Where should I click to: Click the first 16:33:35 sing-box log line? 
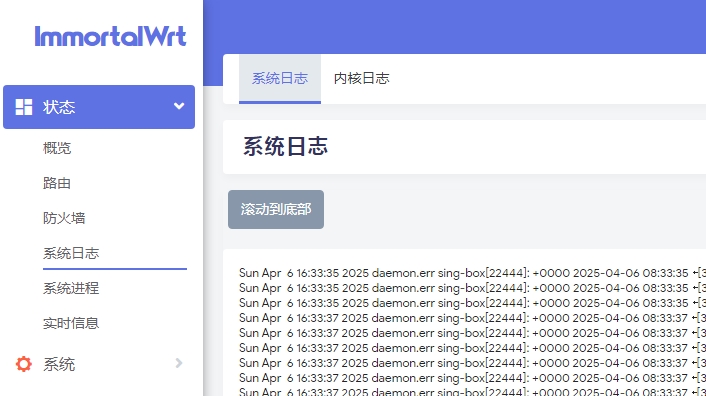coord(472,273)
